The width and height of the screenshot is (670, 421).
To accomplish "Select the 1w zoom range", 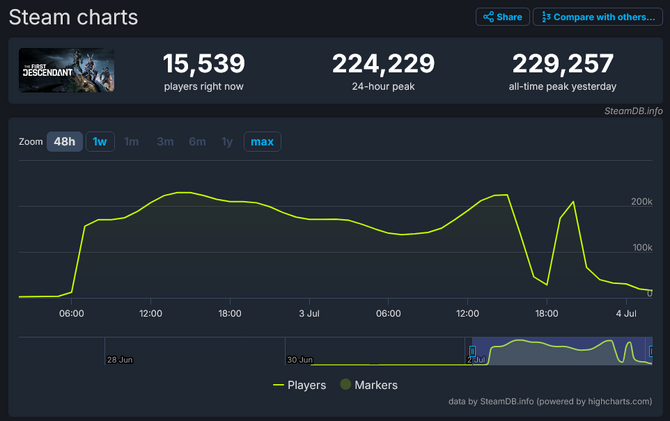I will (100, 142).
